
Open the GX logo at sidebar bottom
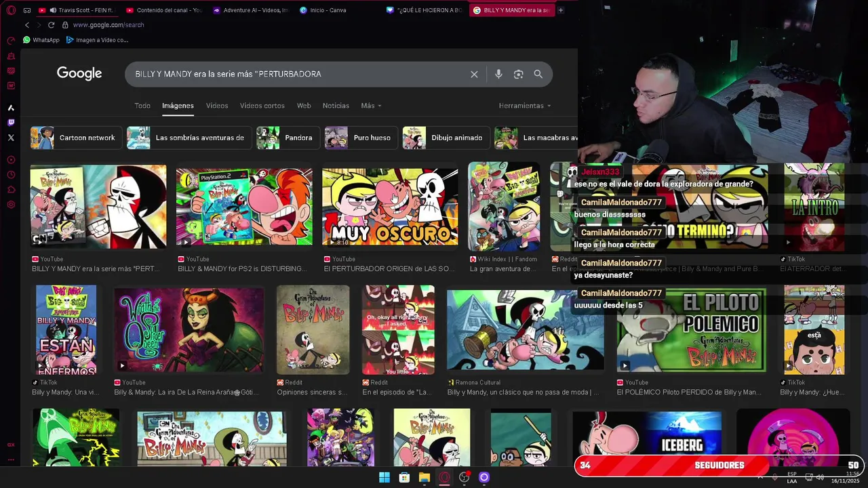click(11, 445)
